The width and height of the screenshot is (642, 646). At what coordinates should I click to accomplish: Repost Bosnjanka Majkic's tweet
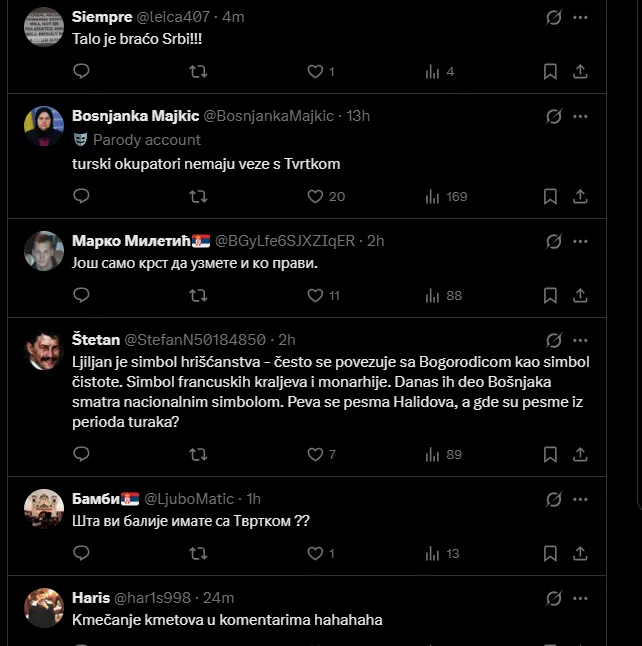pyautogui.click(x=198, y=197)
